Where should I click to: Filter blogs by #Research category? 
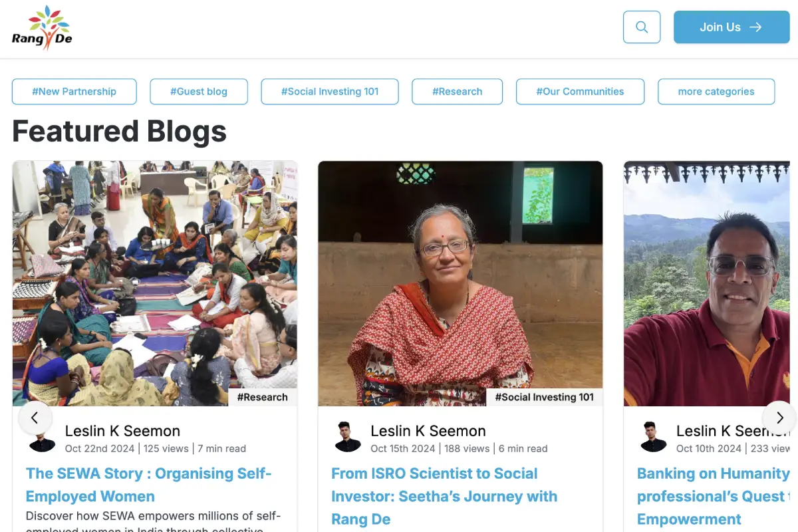(458, 91)
